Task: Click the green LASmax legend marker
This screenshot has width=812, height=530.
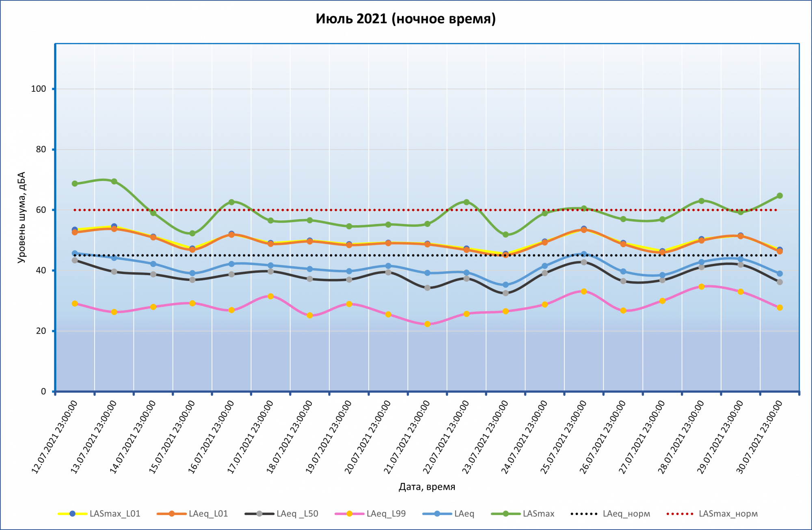Action: pos(505,514)
